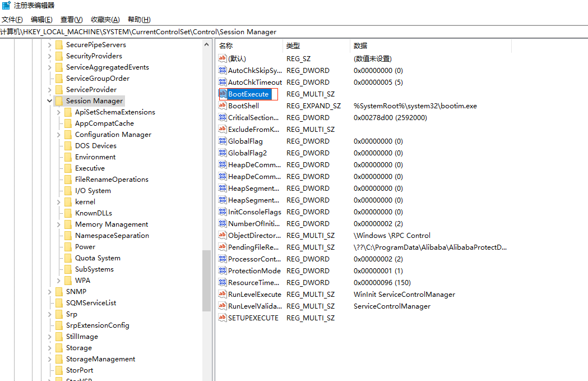Click the Session Manager folder icon
The width and height of the screenshot is (588, 381).
59,101
